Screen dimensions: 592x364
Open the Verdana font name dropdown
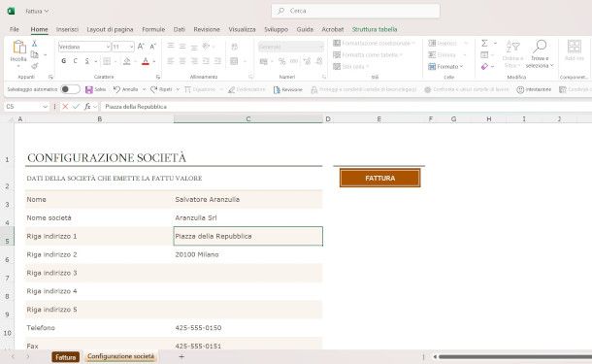108,47
